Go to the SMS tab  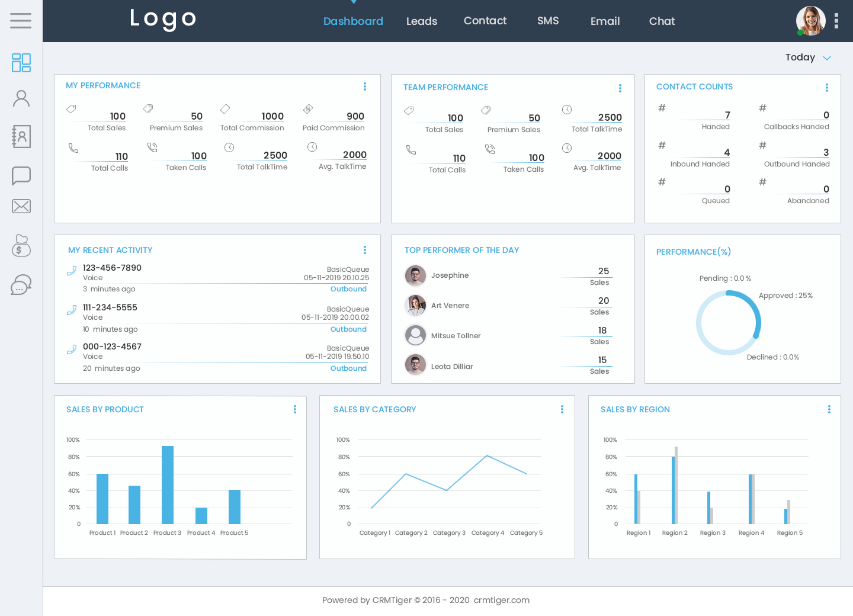click(x=548, y=21)
